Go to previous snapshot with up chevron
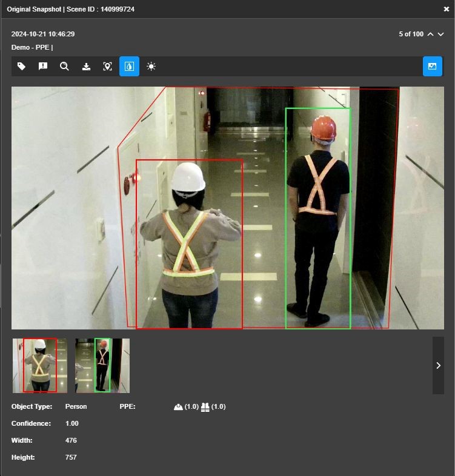455x476 pixels. [430, 35]
